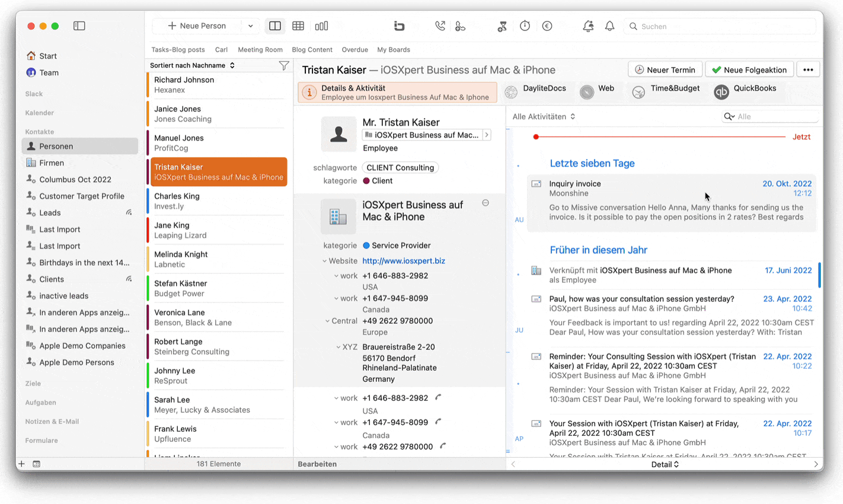The height and width of the screenshot is (504, 843).
Task: Open the plain notifications bell
Action: click(609, 26)
